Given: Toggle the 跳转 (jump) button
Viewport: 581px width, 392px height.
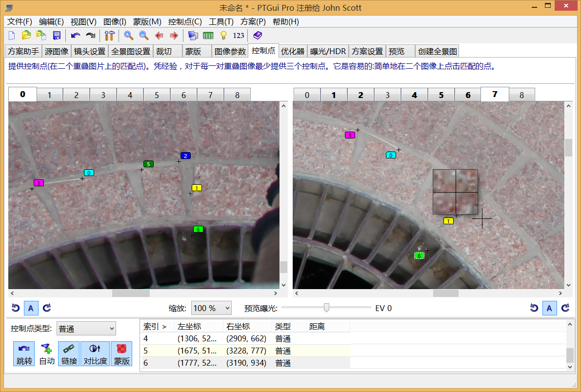Looking at the screenshot, I should pos(24,354).
